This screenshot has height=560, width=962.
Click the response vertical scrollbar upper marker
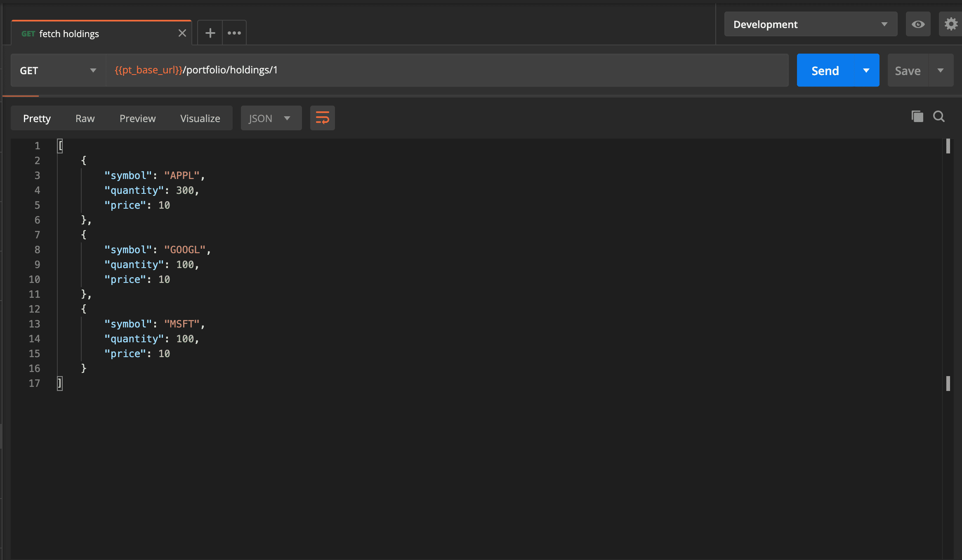click(x=948, y=146)
